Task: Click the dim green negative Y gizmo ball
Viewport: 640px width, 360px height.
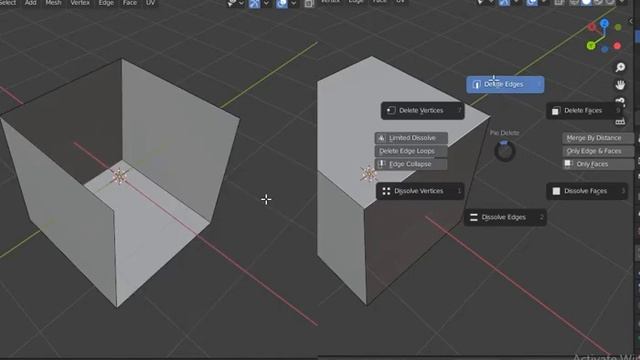Action: point(618,27)
